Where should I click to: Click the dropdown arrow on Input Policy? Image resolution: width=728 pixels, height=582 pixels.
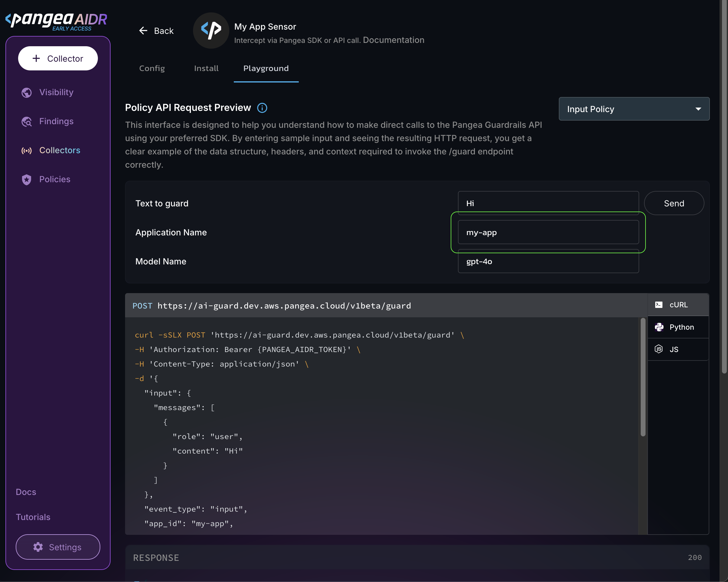coord(698,109)
